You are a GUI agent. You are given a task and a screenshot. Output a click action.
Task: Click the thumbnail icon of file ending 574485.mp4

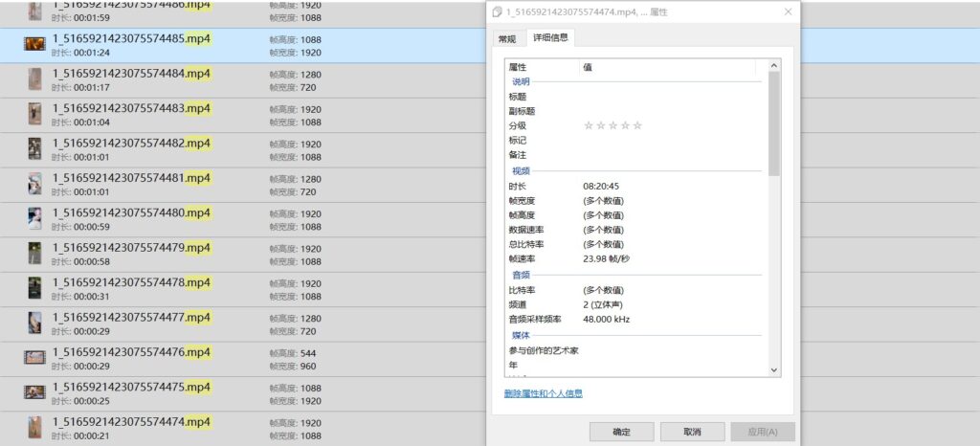tap(34, 45)
